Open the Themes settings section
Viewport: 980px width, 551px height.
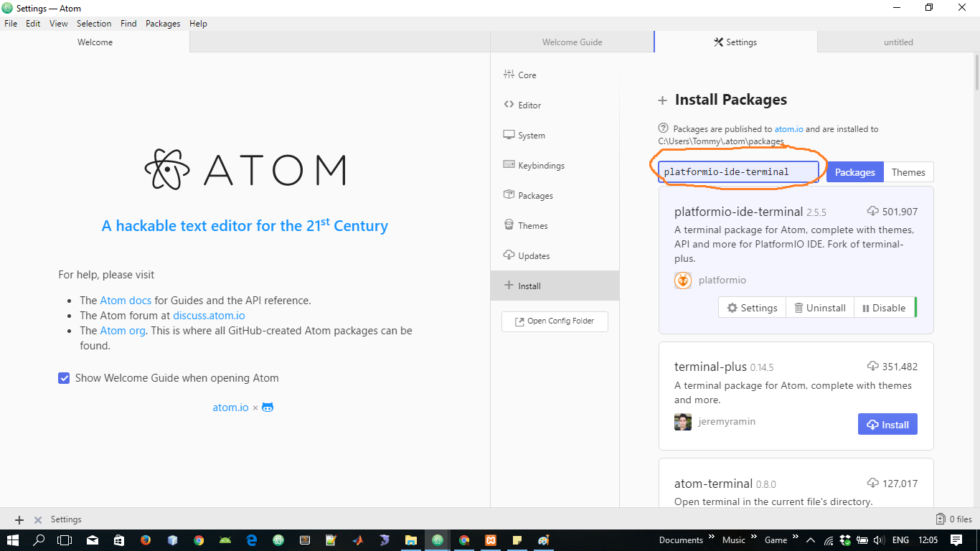pos(532,225)
